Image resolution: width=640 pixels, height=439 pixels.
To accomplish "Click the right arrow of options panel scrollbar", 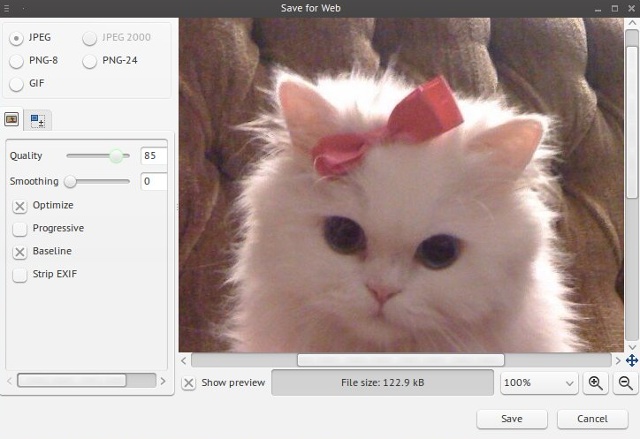I will point(163,381).
